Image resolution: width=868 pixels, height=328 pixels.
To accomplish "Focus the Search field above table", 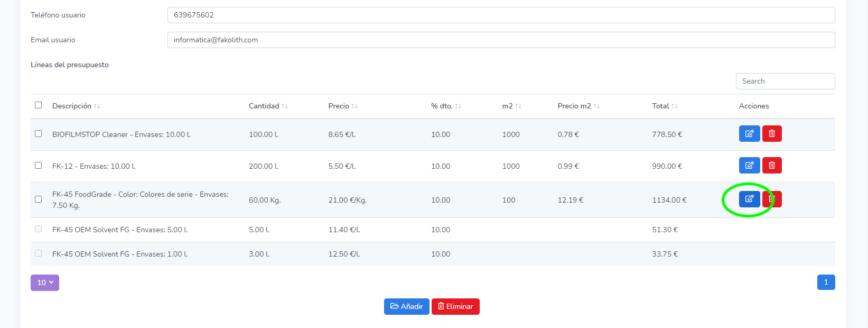I will 785,81.
